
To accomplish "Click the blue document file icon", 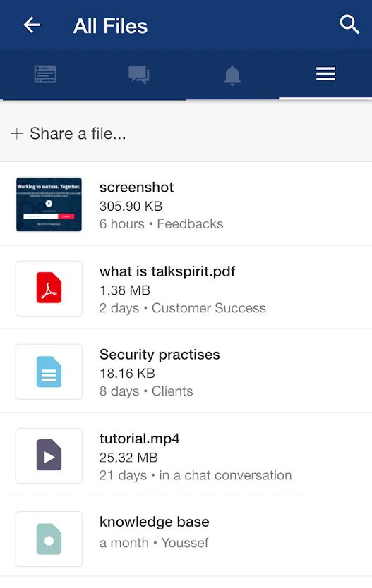I will [x=49, y=372].
